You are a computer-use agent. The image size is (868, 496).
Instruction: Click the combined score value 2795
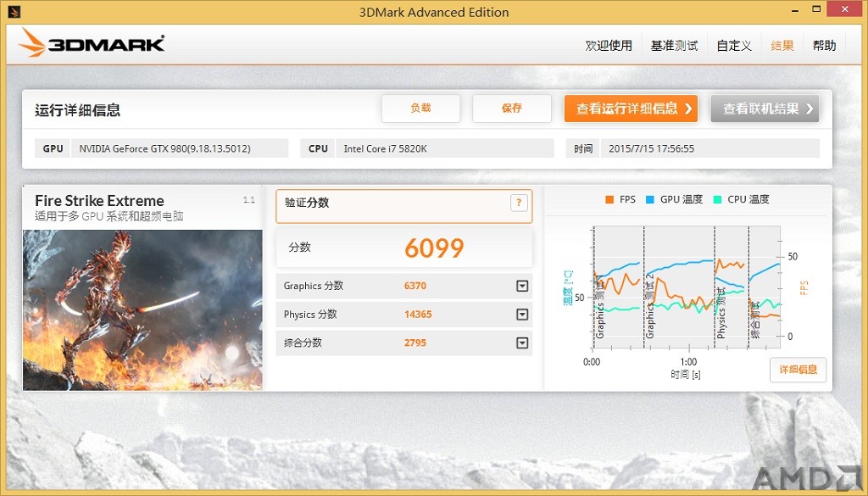coord(415,343)
